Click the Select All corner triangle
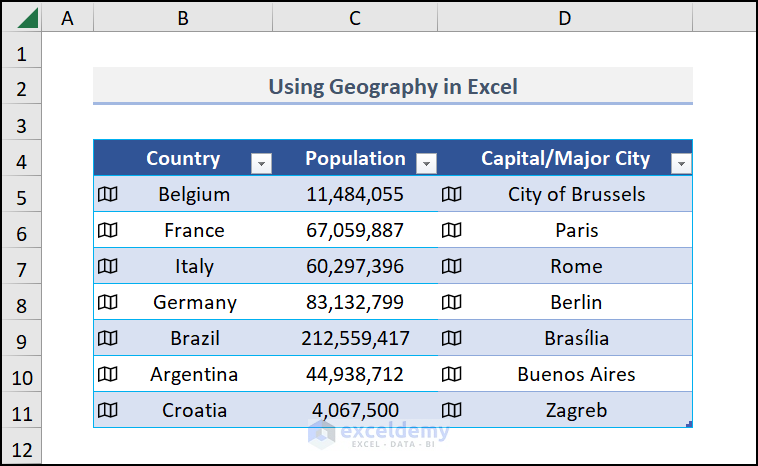This screenshot has width=758, height=466. tap(26, 18)
